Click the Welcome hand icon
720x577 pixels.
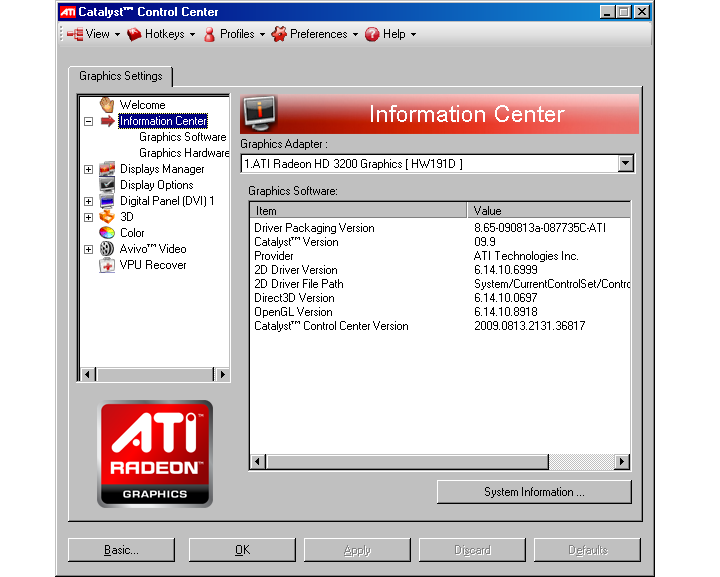[x=107, y=105]
